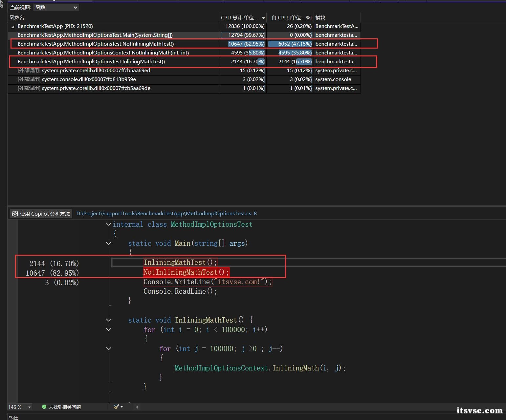This screenshot has width=506, height=420.
Task: Click the 自 CPU column header
Action: coord(290,18)
